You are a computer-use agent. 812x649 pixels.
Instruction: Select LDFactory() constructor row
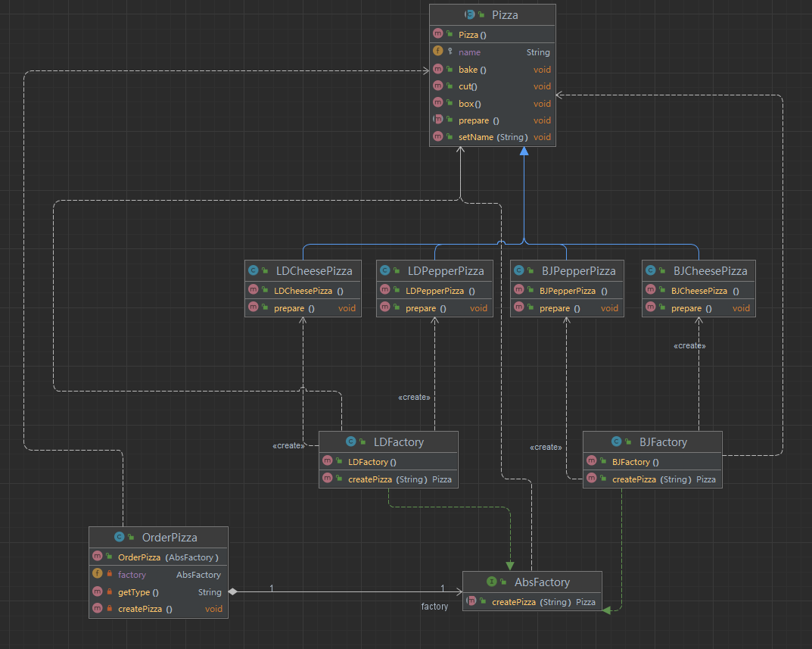click(388, 462)
